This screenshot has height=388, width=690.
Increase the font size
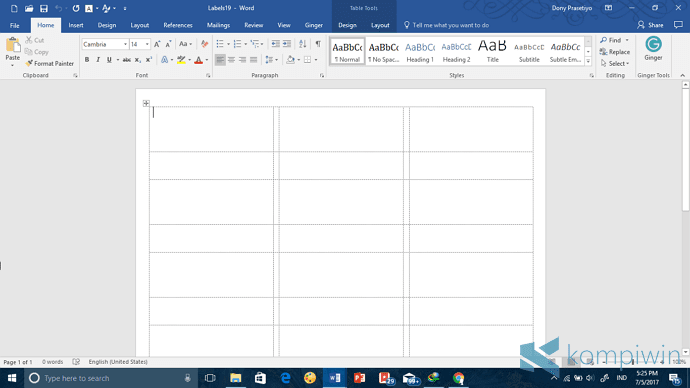(x=157, y=44)
